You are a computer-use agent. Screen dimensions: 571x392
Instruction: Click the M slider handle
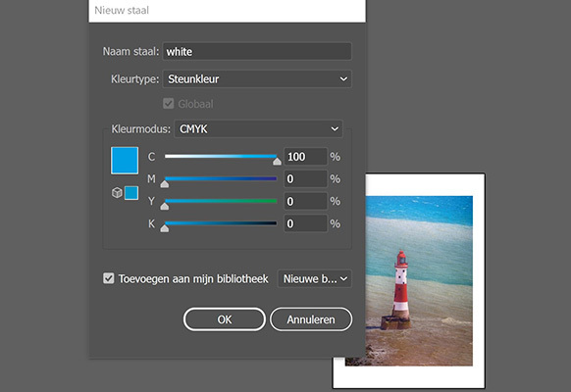(165, 184)
